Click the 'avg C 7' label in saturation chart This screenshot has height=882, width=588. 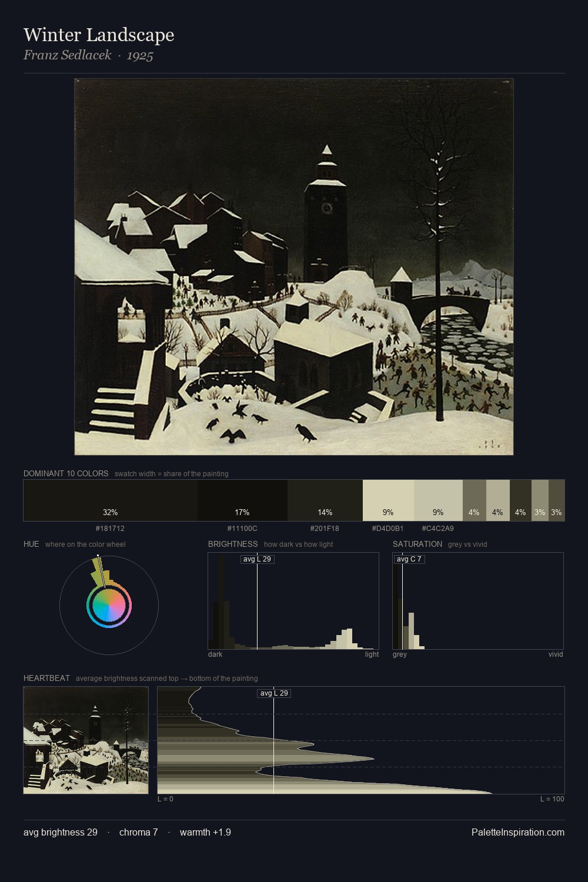(x=409, y=559)
